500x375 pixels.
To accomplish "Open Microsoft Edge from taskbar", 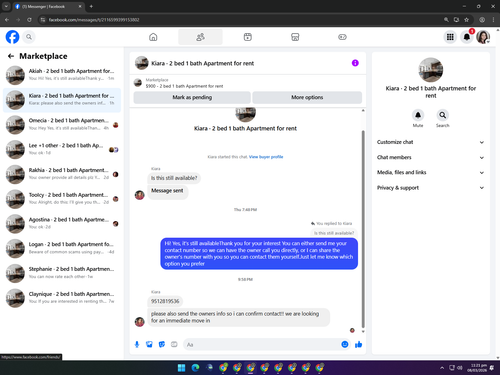I will click(x=195, y=368).
